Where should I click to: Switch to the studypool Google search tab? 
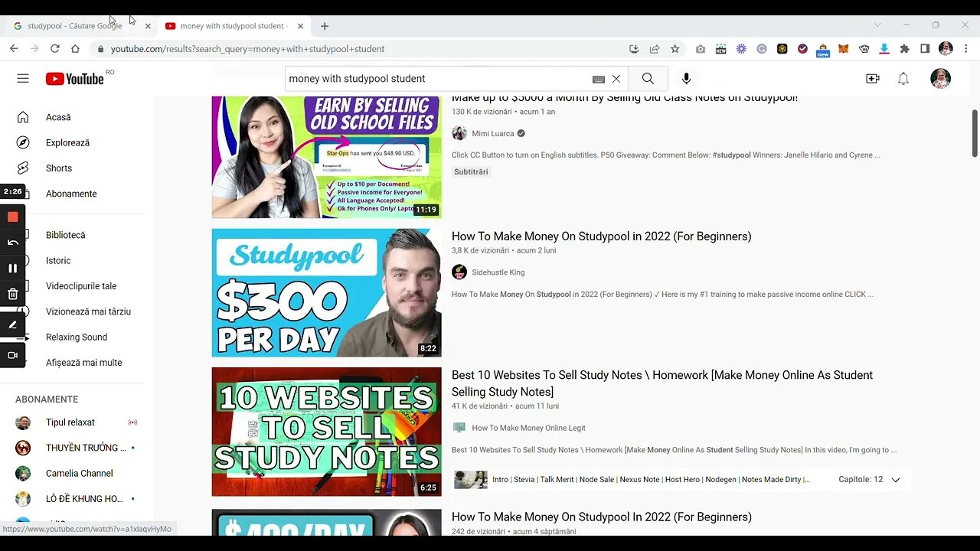pos(74,26)
